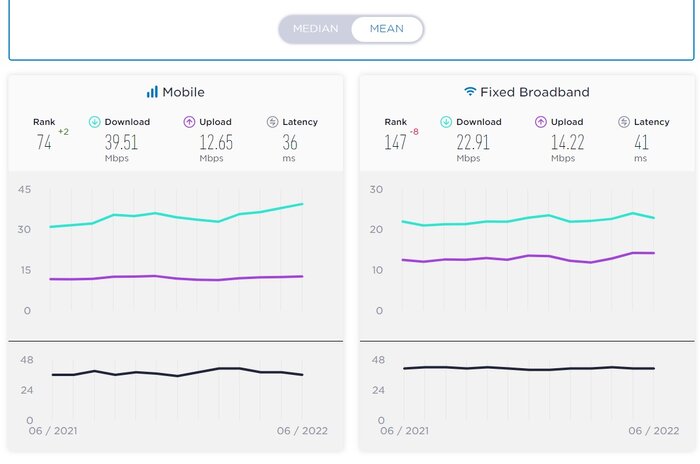Screen dimensions: 700x464
Task: Click the Mobile latency icon
Action: 272,122
